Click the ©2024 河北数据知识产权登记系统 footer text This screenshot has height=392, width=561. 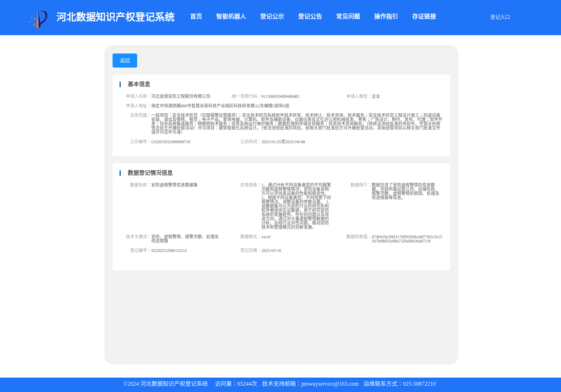166,384
